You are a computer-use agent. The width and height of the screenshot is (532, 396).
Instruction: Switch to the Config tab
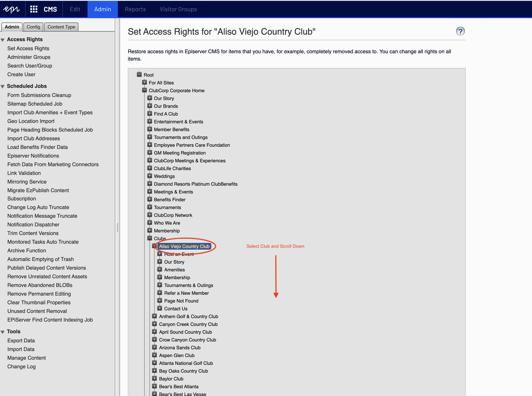(x=33, y=27)
